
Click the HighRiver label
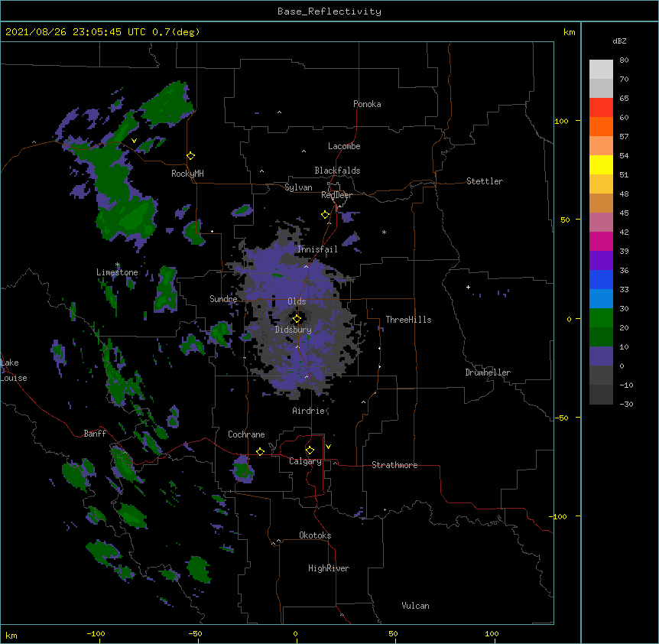click(x=329, y=568)
